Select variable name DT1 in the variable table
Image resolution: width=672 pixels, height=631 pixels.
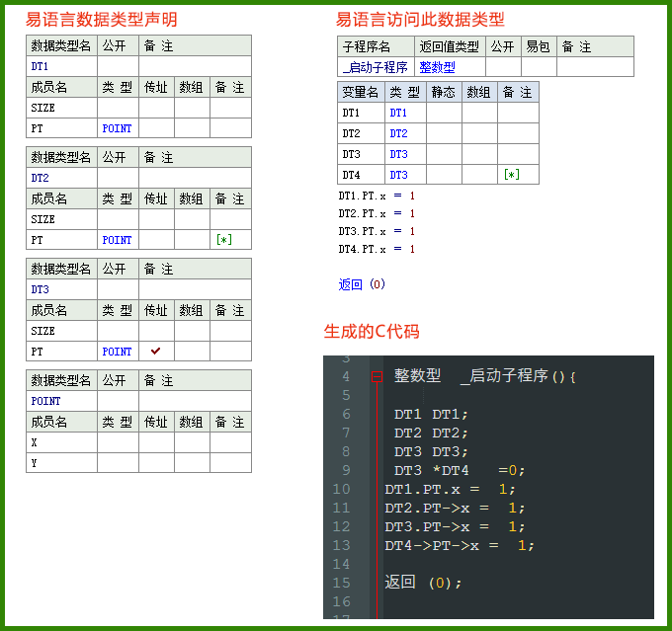coord(351,113)
